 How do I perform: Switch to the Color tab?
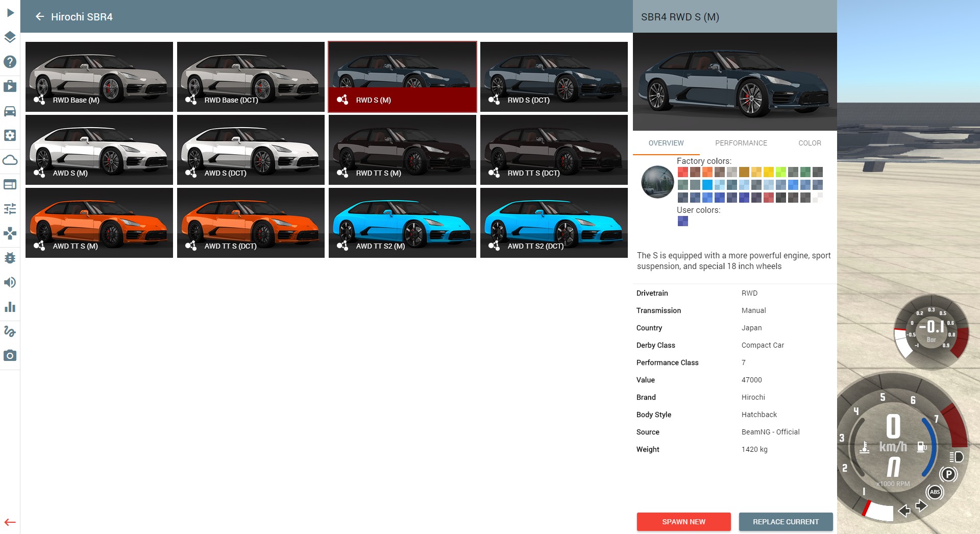click(x=810, y=143)
